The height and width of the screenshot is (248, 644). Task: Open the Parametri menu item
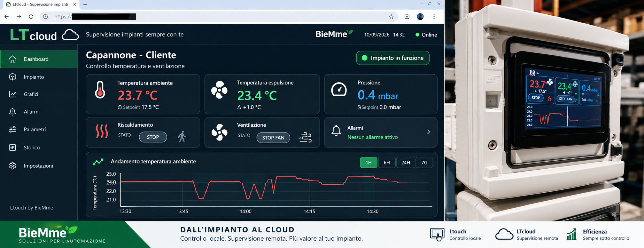click(39, 129)
